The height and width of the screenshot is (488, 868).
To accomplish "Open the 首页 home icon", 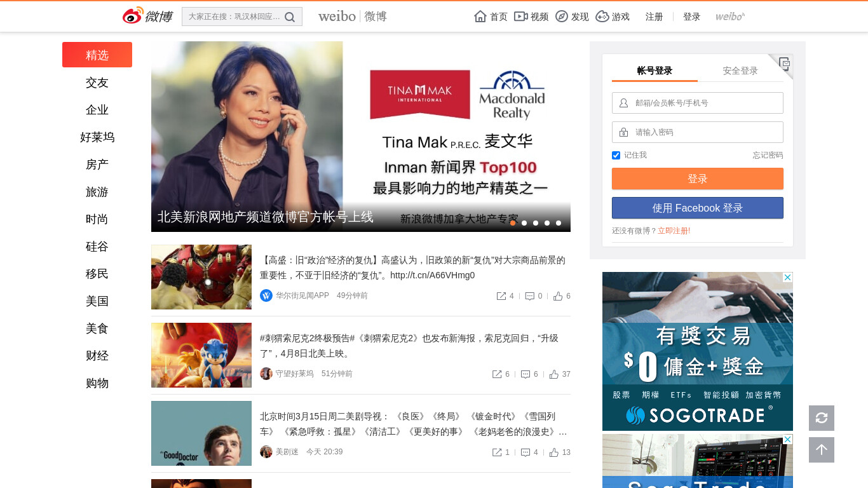I will click(x=480, y=17).
